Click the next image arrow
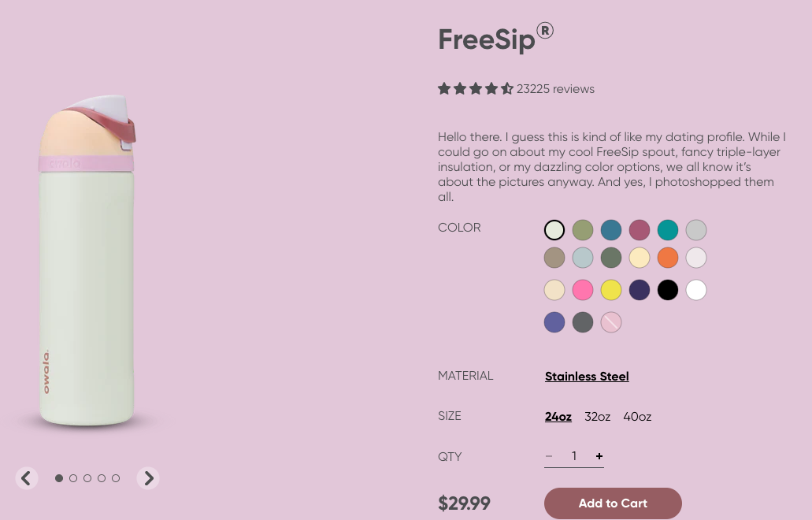812x520 pixels. 148,478
